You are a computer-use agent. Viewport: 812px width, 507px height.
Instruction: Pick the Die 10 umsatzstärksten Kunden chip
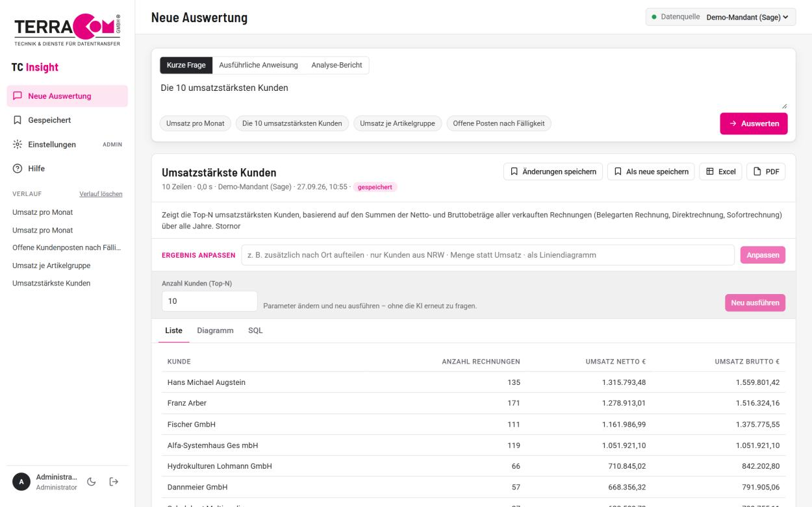(x=292, y=123)
